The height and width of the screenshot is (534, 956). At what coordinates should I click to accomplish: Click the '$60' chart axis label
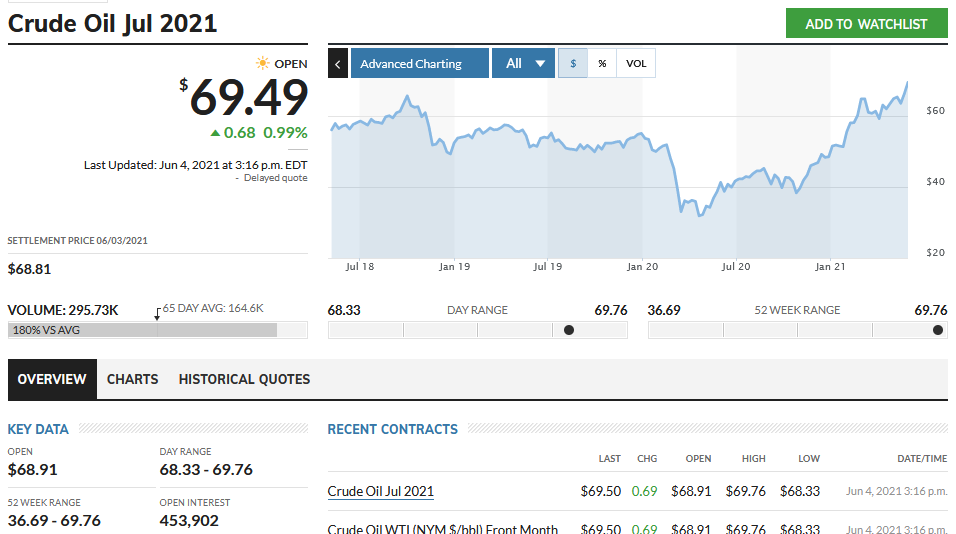point(935,111)
